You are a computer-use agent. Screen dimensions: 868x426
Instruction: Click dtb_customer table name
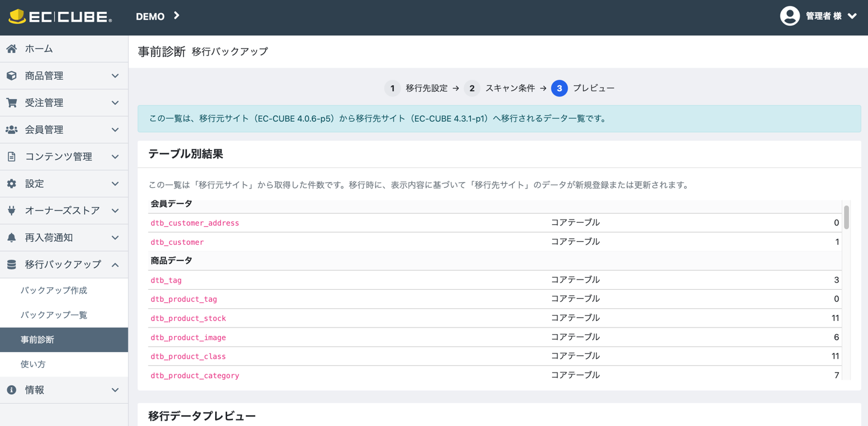177,242
